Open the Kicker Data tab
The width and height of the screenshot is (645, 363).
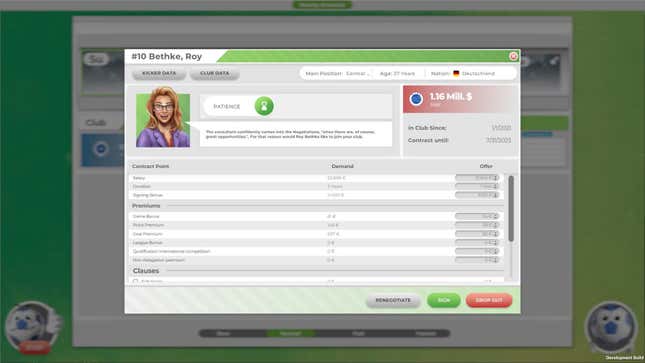pos(159,74)
